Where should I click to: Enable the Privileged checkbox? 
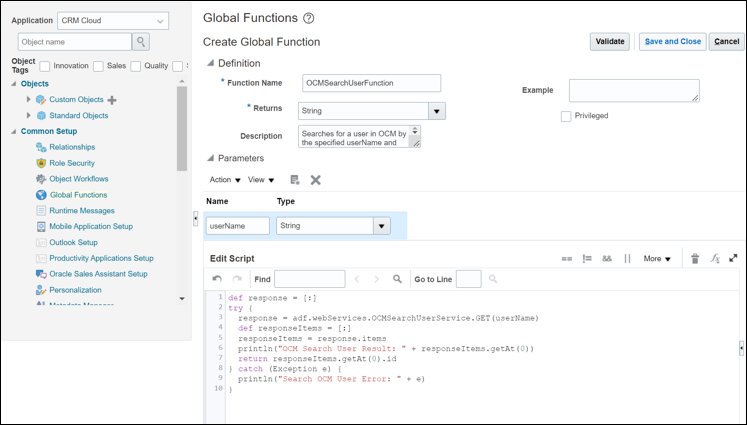(x=566, y=116)
